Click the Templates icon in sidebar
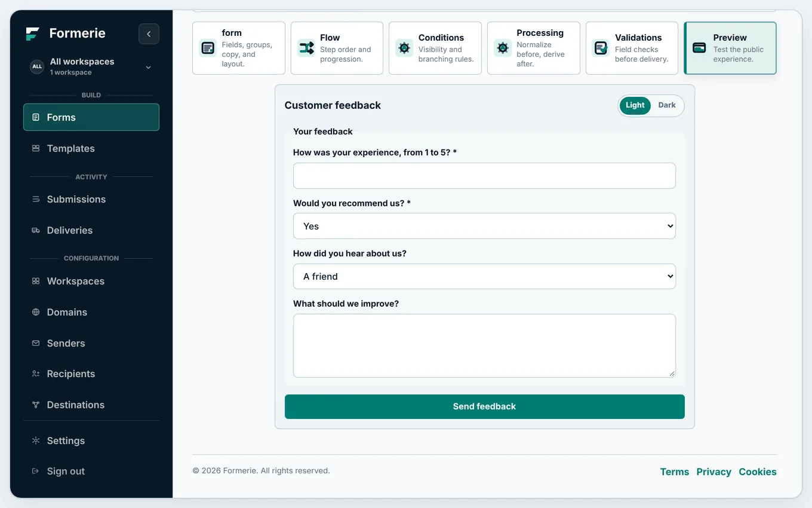The height and width of the screenshot is (508, 812). (x=36, y=148)
